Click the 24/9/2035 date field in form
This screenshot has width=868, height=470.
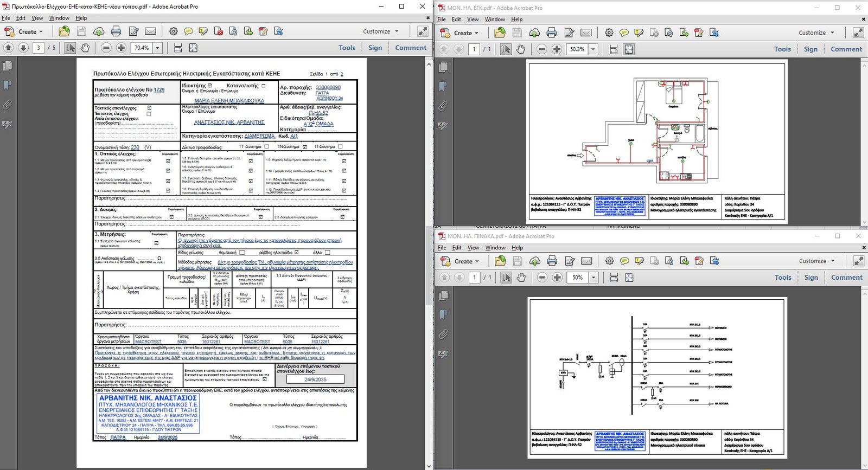(315, 379)
